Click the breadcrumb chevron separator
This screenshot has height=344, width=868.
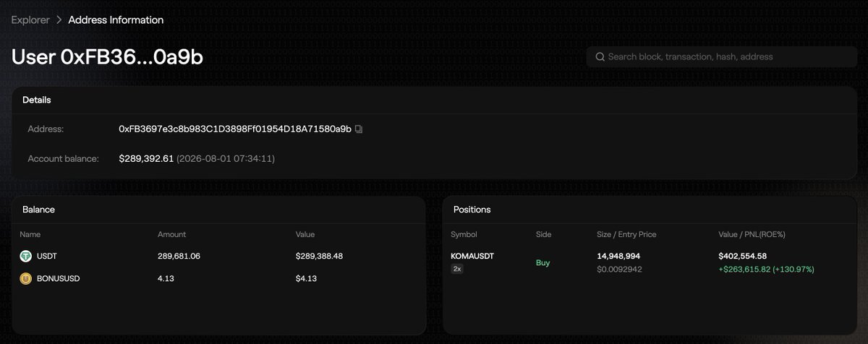point(59,20)
